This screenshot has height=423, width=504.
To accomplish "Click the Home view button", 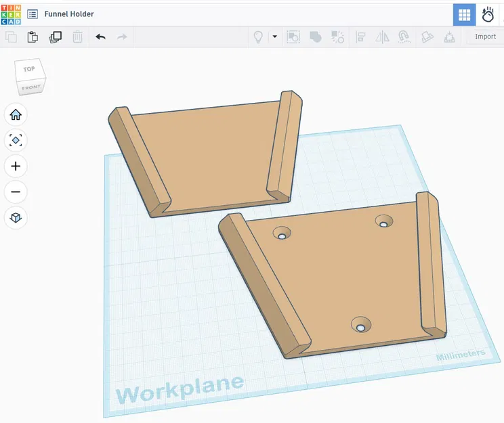I will coord(16,114).
